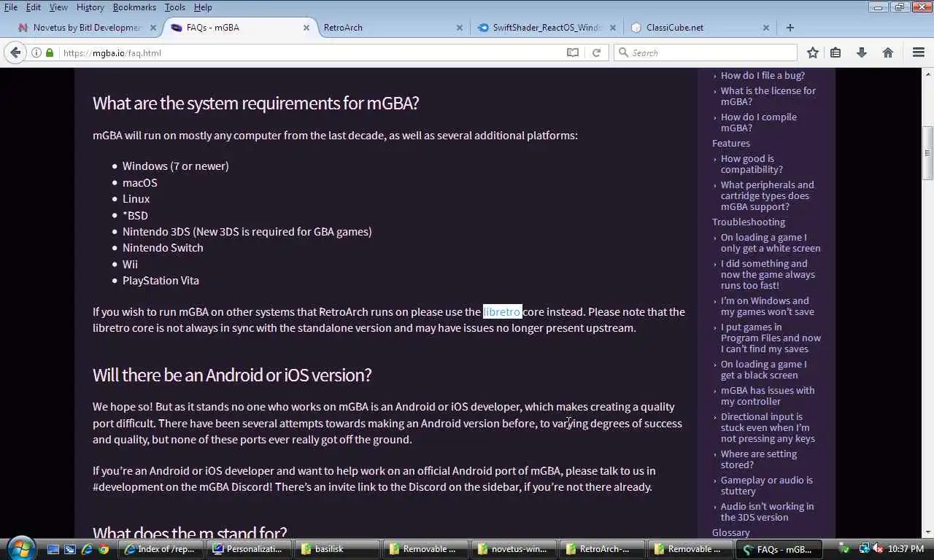Open the Bookmarks menu
Screen dimensions: 934x560
coord(134,7)
